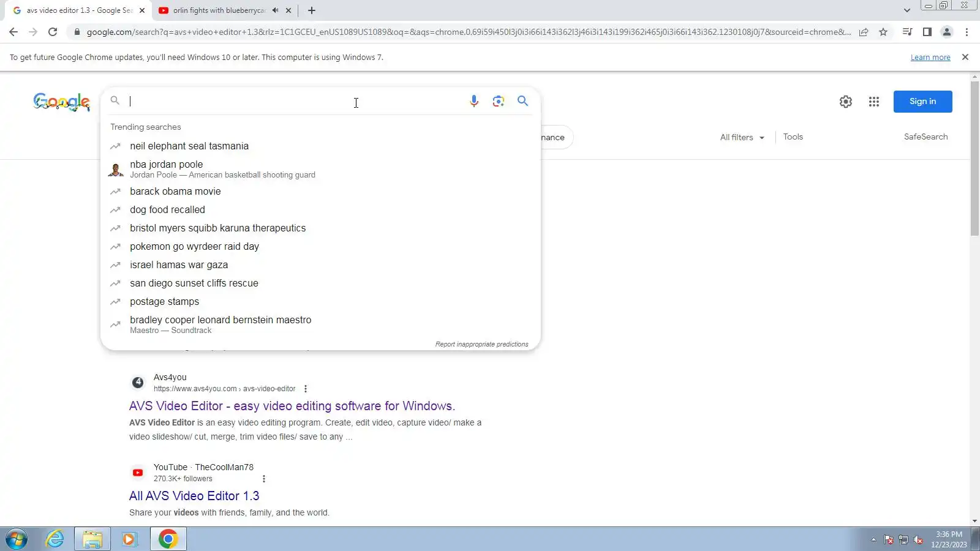Open the tab search dropdown arrow
The image size is (980, 551).
907,10
